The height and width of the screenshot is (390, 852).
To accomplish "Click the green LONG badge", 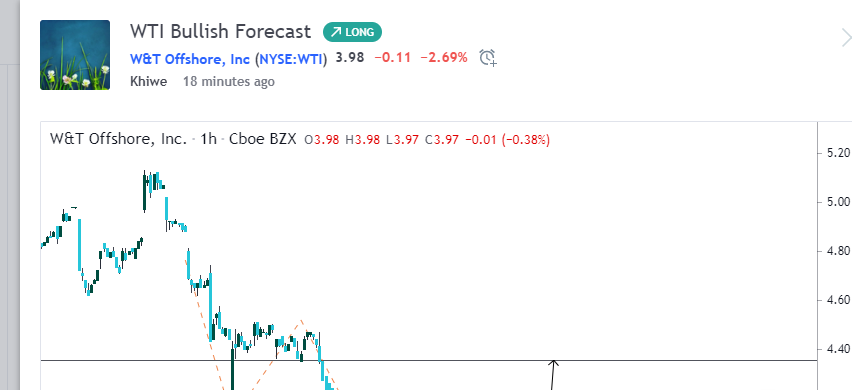I will [x=352, y=33].
